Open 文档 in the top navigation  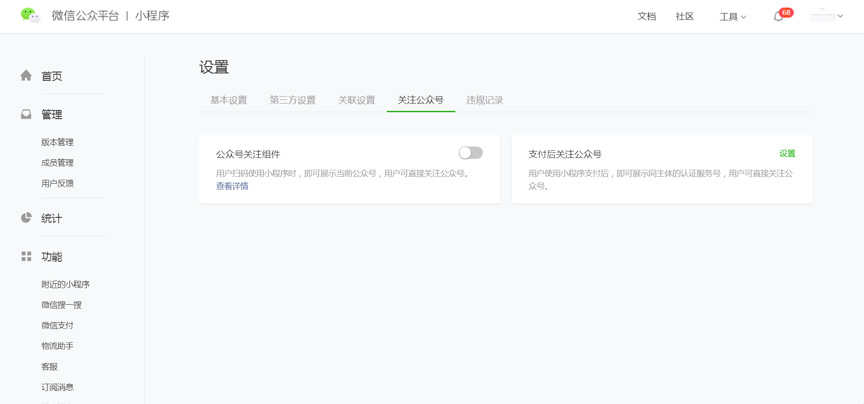647,17
